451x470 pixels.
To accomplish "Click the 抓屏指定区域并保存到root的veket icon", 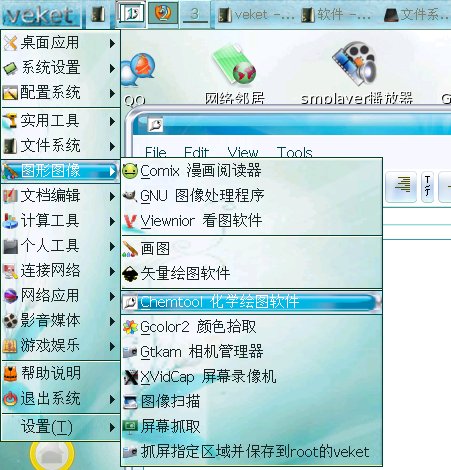I will [x=130, y=452].
